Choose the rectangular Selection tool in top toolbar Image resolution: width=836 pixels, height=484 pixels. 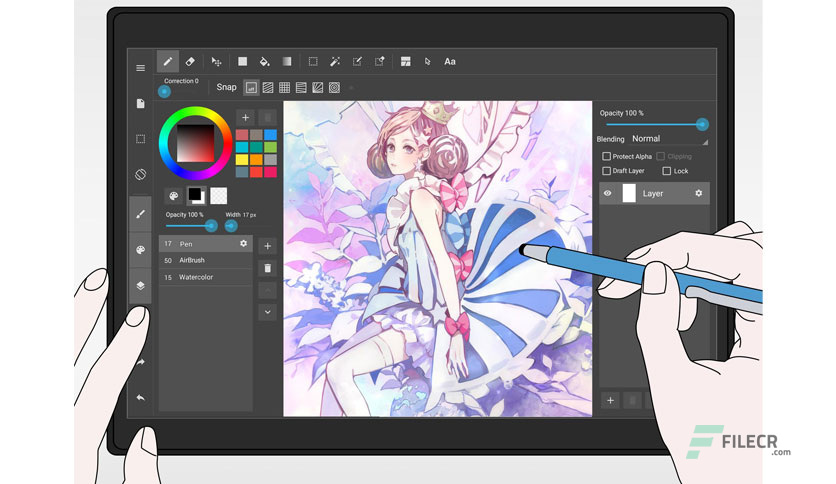313,62
